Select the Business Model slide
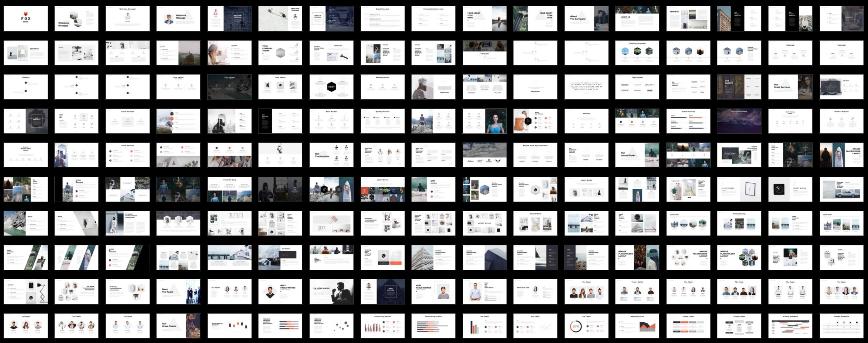Image resolution: width=868 pixels, height=343 pixels. 383,87
